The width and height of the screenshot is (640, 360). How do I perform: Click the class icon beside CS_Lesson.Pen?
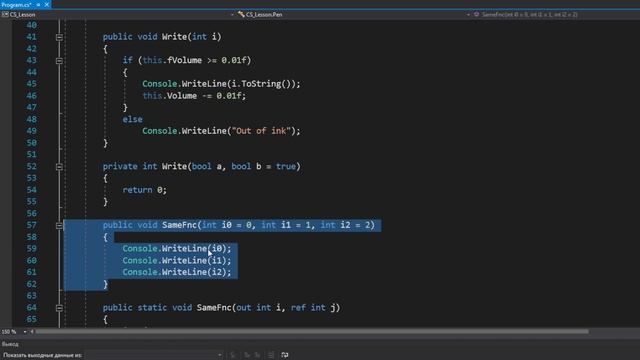[241, 15]
